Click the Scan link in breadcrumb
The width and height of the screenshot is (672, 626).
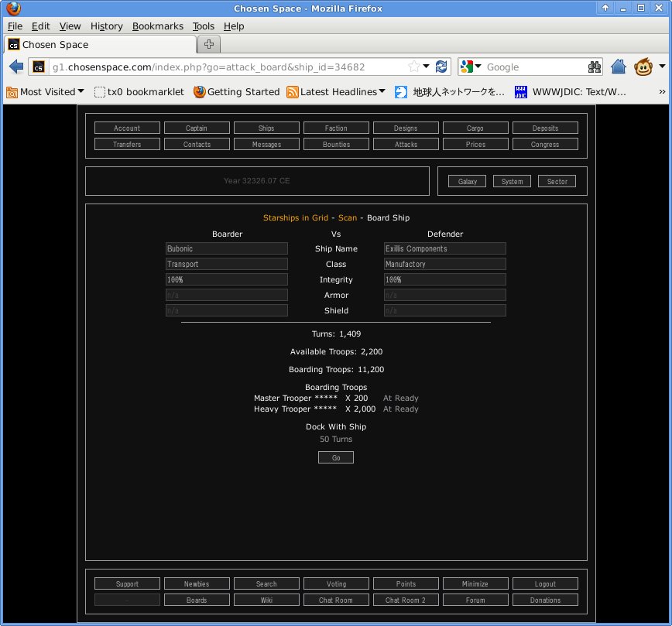pos(348,217)
